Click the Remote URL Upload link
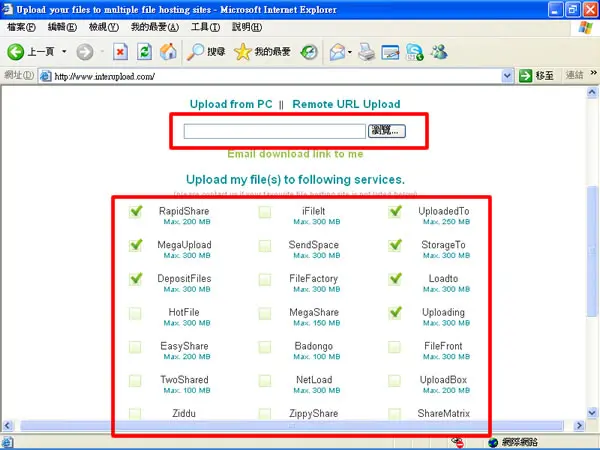Screen dimensions: 600x450 pos(346,104)
